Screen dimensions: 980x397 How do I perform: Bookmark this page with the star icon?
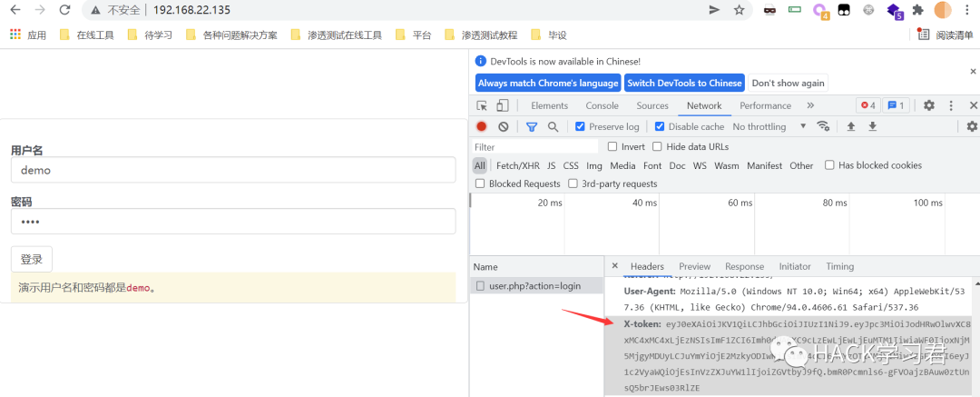(739, 10)
